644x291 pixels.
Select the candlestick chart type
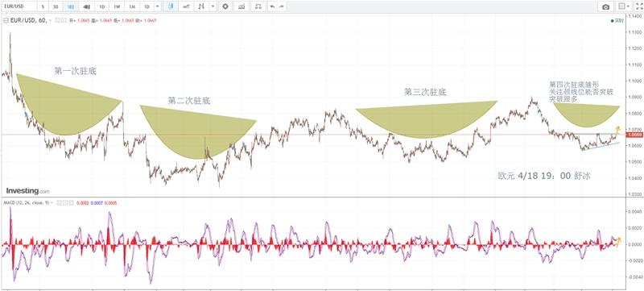pyautogui.click(x=171, y=7)
